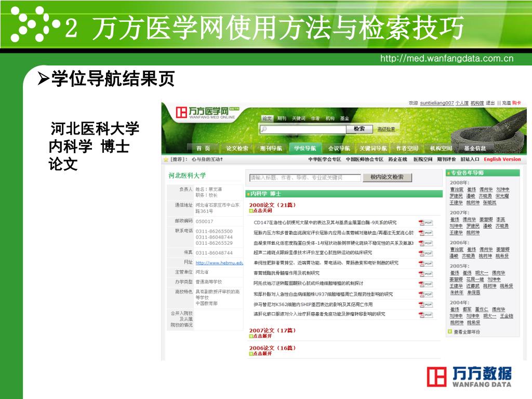Open PDF for 超声二维斑点跟踪显像技术 paper

coord(425,253)
